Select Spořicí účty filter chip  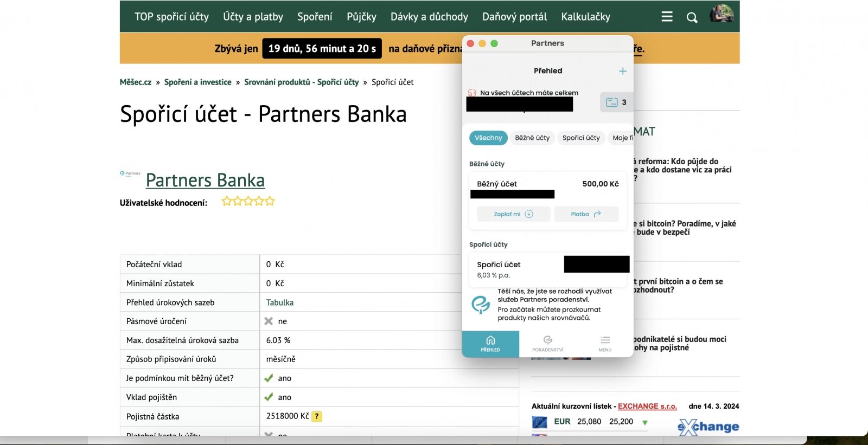click(581, 138)
